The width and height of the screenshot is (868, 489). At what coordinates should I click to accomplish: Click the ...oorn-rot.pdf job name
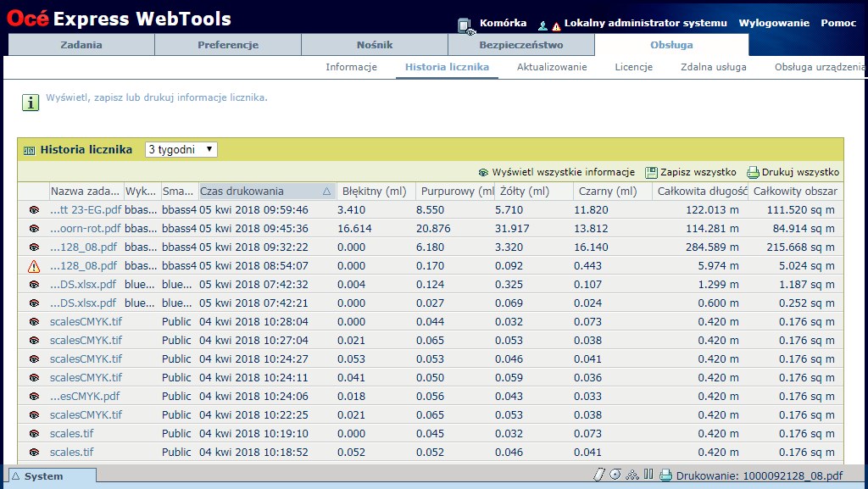[86, 229]
